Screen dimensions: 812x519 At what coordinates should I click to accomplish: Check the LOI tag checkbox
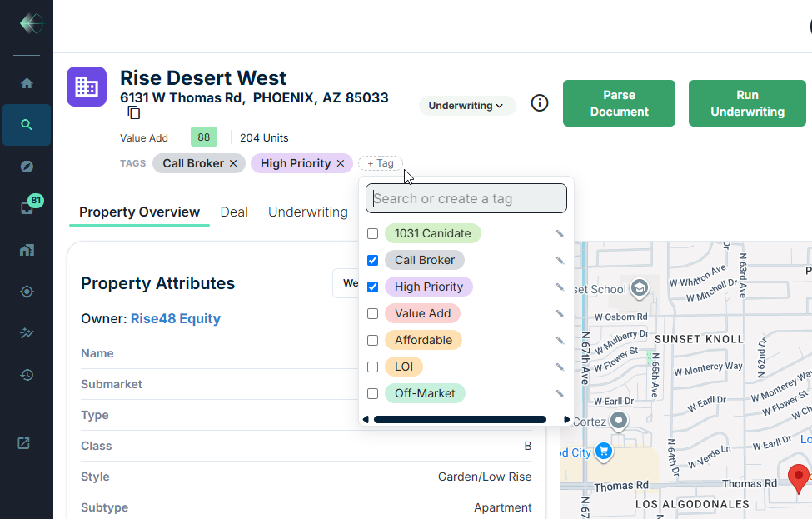click(373, 367)
